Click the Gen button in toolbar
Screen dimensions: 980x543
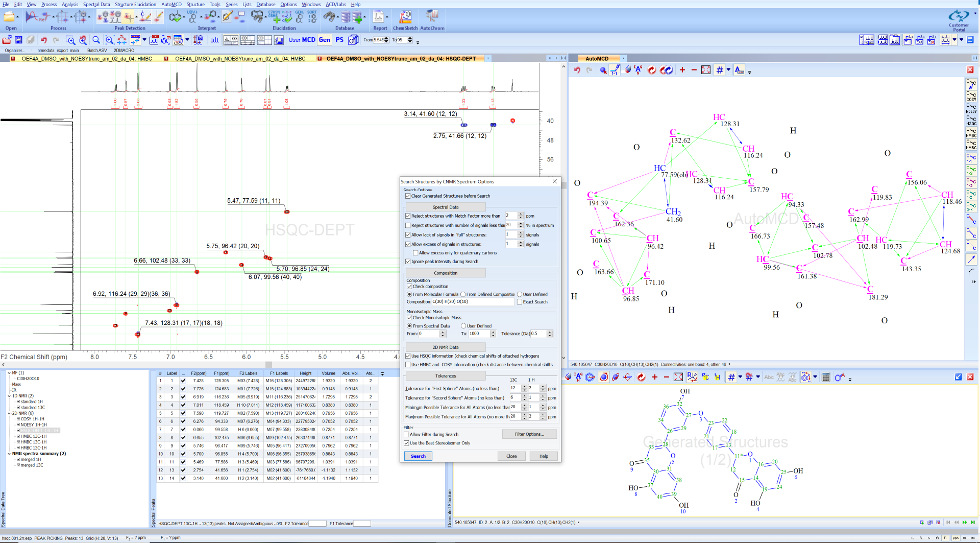pos(325,40)
